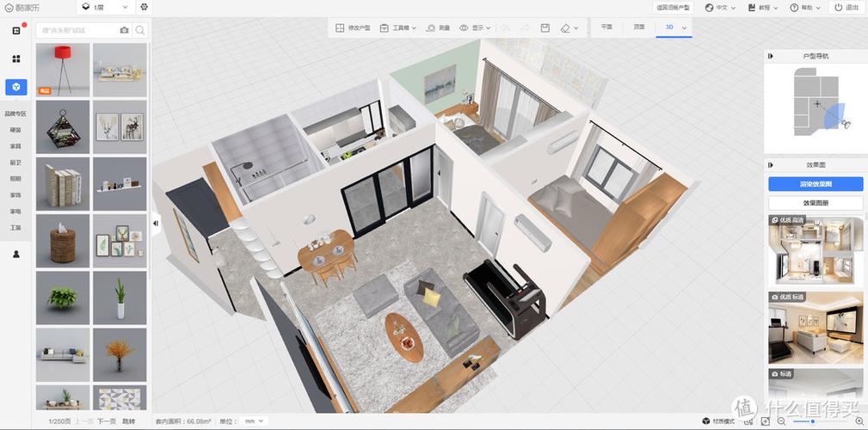Click the save disk icon in top toolbar

point(545,28)
